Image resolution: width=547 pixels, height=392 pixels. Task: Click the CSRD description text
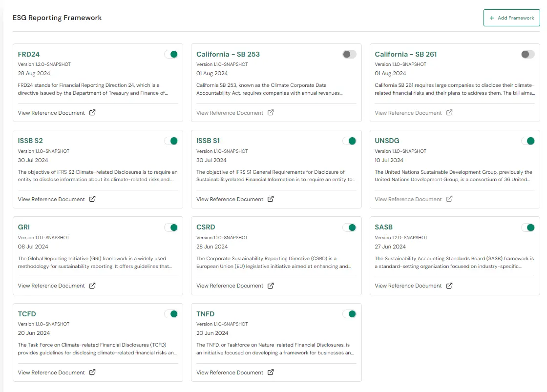point(274,262)
